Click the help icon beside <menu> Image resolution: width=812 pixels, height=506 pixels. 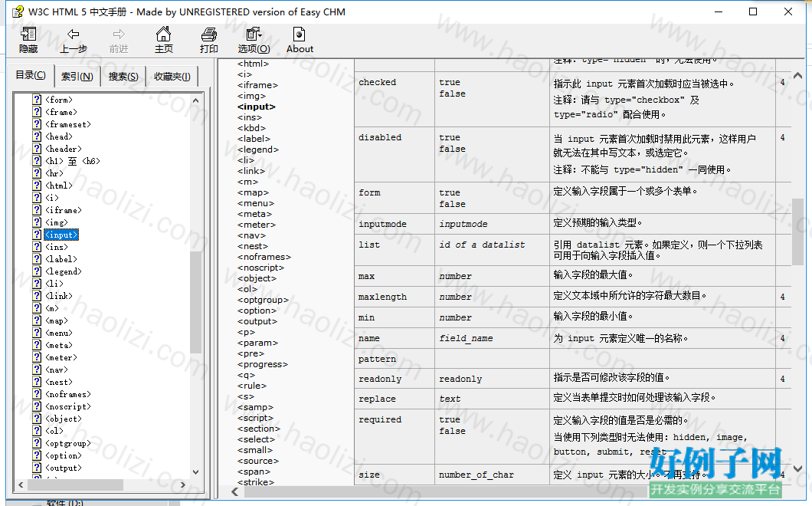(x=37, y=333)
